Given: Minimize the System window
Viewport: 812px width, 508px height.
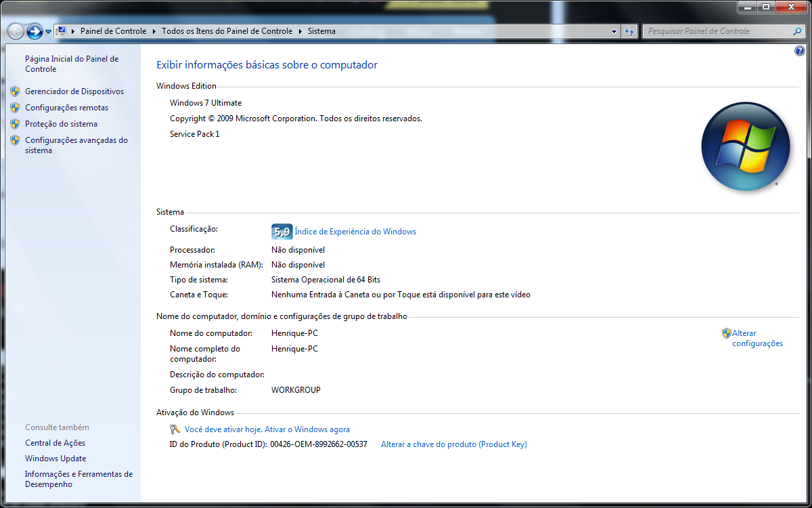Looking at the screenshot, I should click(747, 7).
